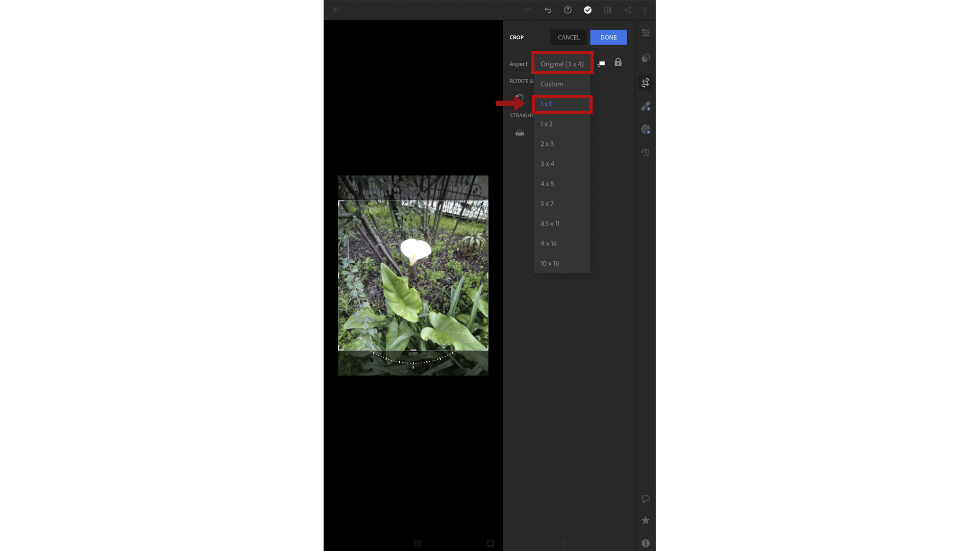Open the Edit adjustments sliders panel
Image resolution: width=980 pixels, height=551 pixels.
(646, 33)
